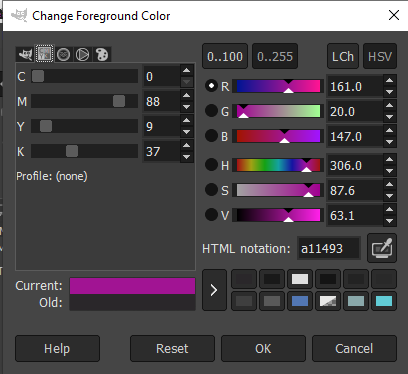Image resolution: width=408 pixels, height=374 pixels.
Task: Increase the Magenta value stepper
Action: 187,95
